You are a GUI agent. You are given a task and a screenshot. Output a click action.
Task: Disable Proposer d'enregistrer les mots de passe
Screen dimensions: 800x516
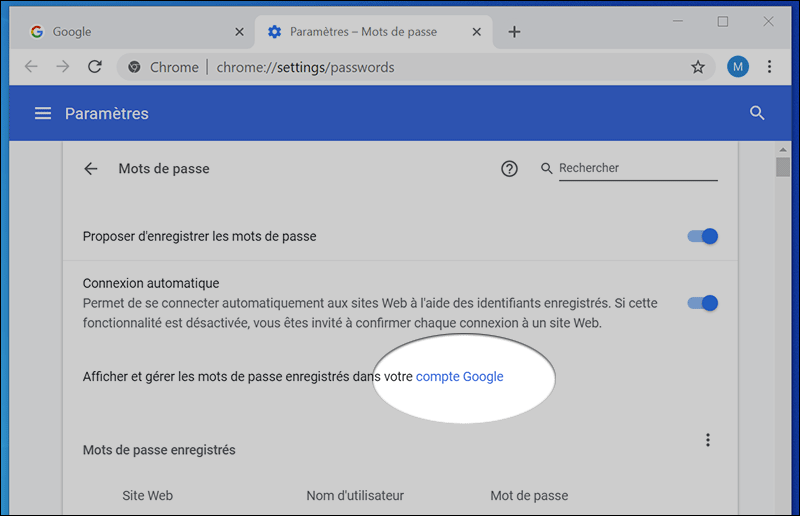pos(703,237)
